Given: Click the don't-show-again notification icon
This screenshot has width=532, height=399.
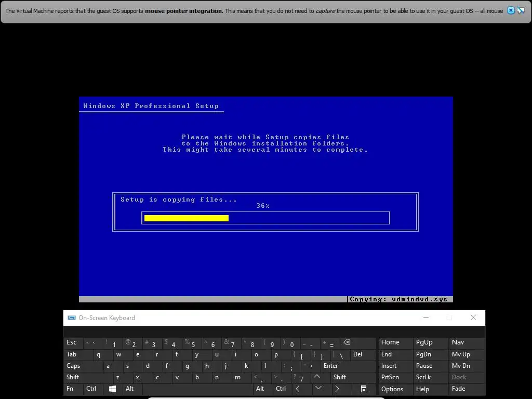Looking at the screenshot, I should click(x=521, y=10).
